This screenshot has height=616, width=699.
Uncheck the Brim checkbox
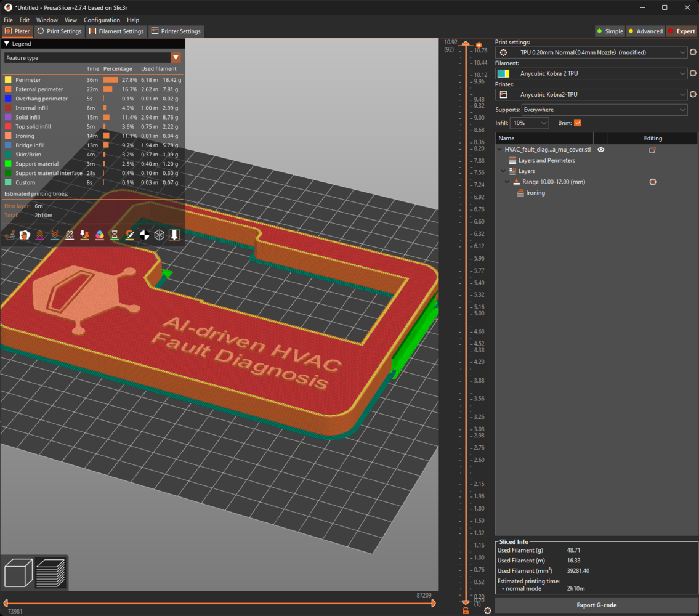point(577,123)
